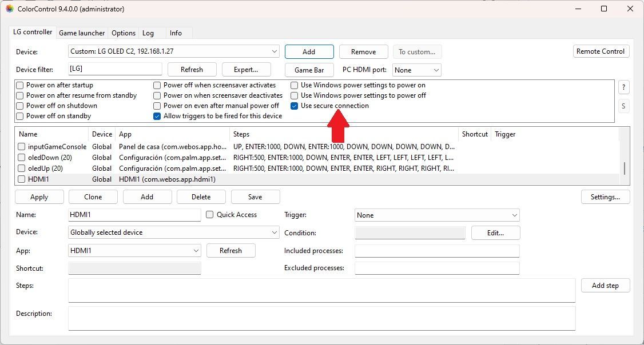
Task: Open the Options tab
Action: tap(124, 33)
